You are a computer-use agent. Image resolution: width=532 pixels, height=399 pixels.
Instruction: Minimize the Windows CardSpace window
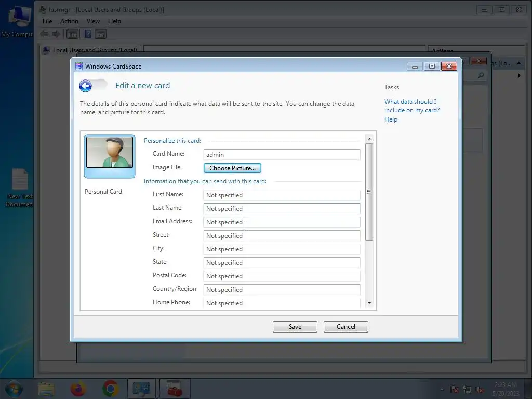click(x=415, y=66)
